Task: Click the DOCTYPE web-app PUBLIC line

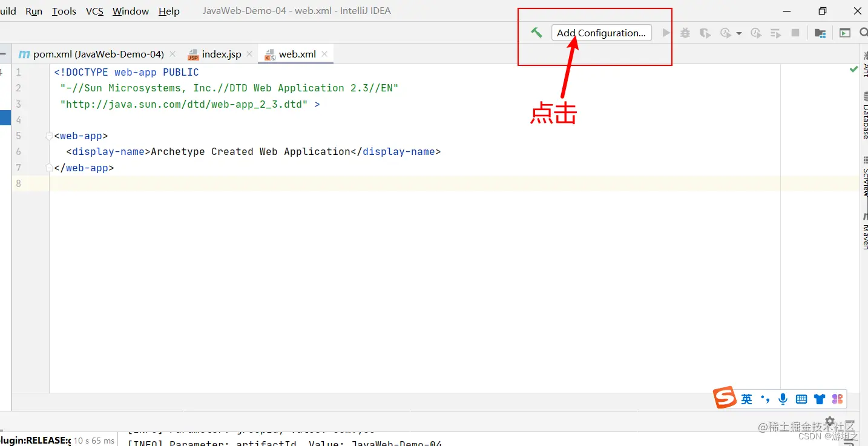Action: click(126, 72)
